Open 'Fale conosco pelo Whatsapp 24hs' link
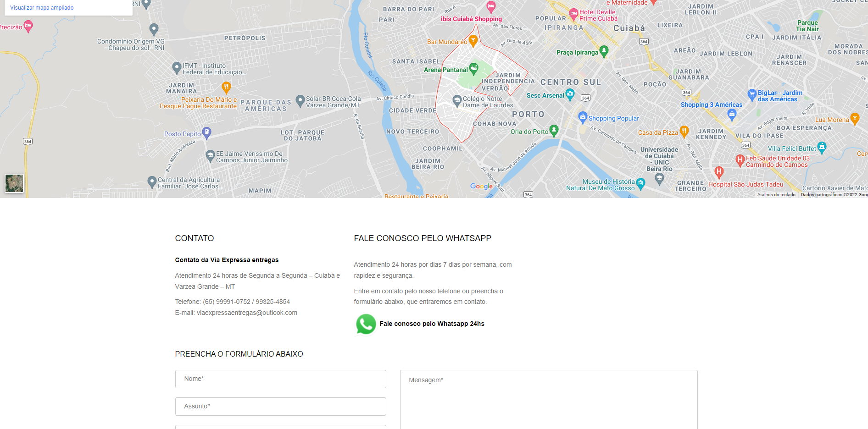 point(432,324)
